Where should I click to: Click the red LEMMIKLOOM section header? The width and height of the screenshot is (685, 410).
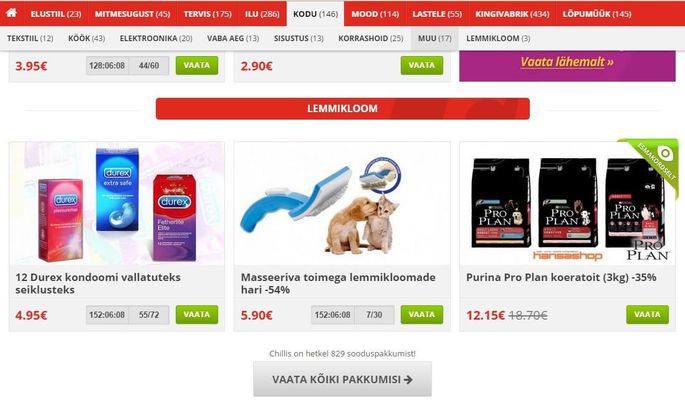342,109
